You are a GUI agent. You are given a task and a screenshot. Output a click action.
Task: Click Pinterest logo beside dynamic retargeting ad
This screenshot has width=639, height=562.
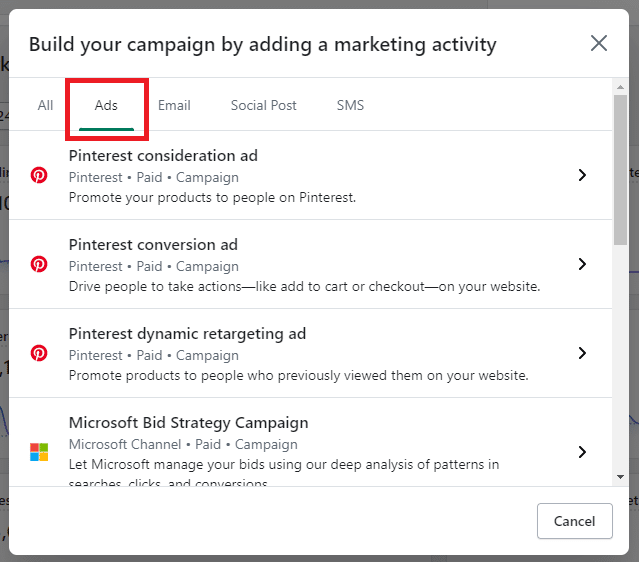[x=39, y=353]
